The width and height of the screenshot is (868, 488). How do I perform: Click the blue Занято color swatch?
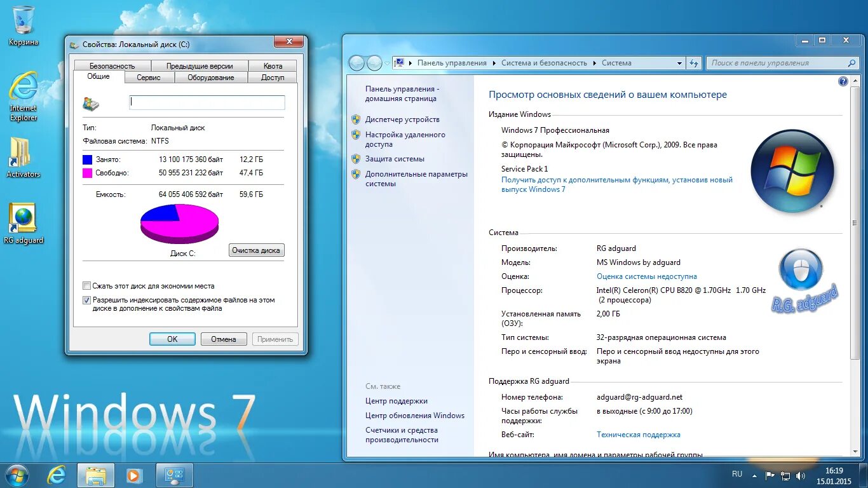coord(88,159)
